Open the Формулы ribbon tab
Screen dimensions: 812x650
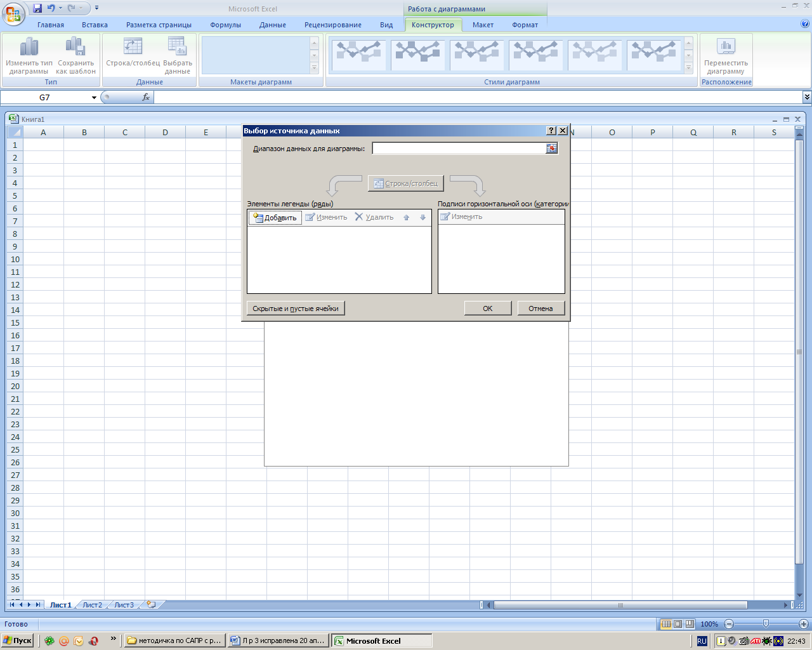(x=225, y=25)
